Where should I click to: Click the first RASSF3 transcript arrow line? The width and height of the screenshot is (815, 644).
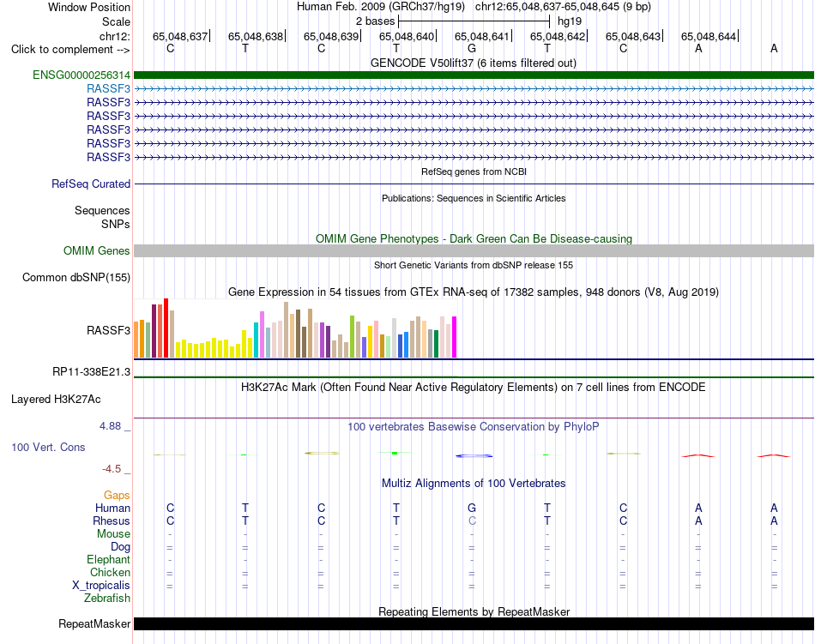(474, 89)
